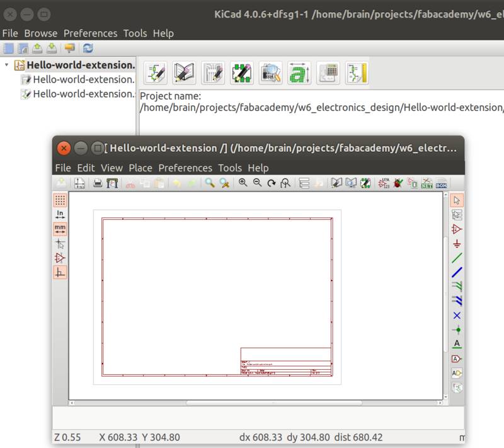
Task: Open the Browse menu
Action: 40,33
